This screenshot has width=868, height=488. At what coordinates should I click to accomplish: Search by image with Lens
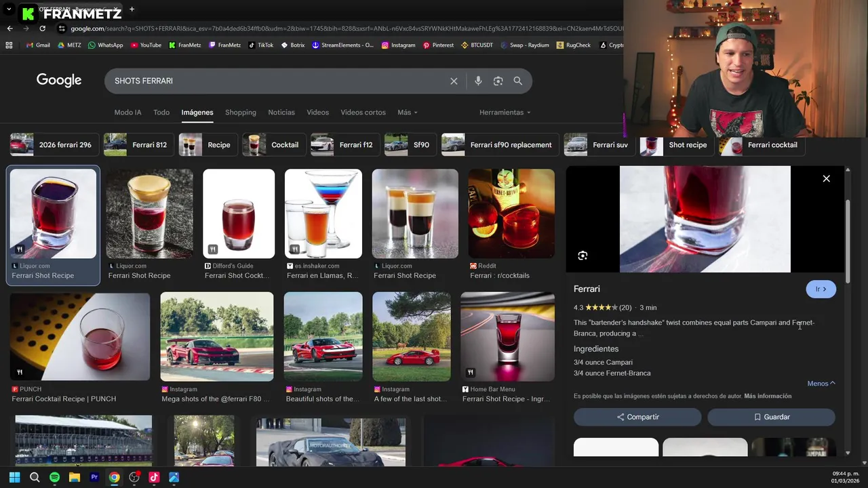click(498, 81)
